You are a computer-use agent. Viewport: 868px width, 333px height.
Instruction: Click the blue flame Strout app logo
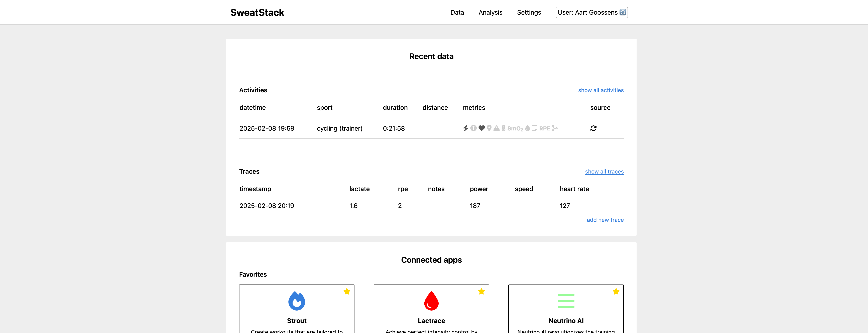point(297,301)
